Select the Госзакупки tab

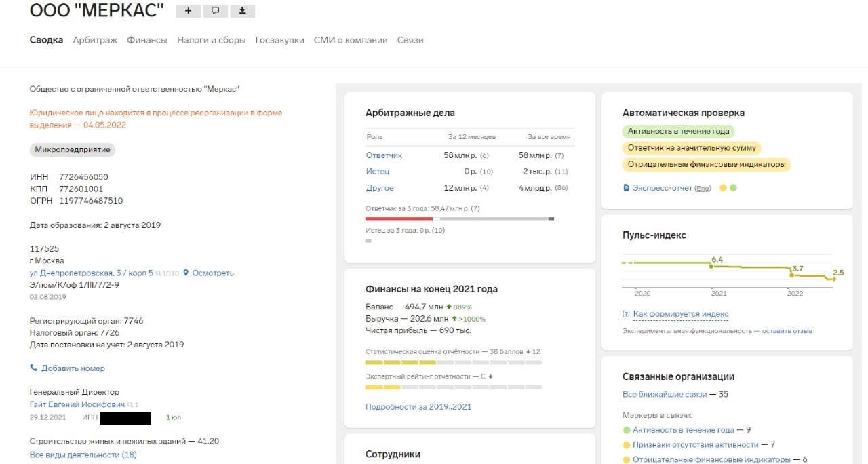[x=279, y=40]
